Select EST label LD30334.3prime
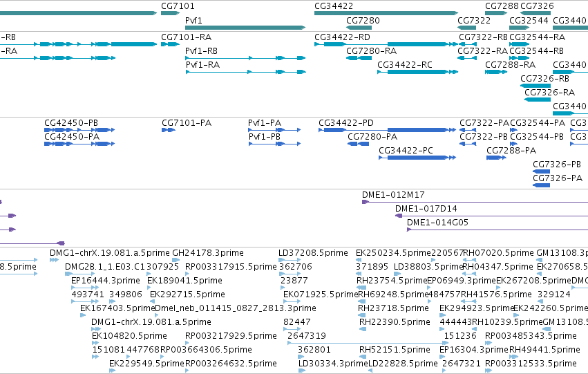Image resolution: width=588 pixels, height=374 pixels. [333, 364]
